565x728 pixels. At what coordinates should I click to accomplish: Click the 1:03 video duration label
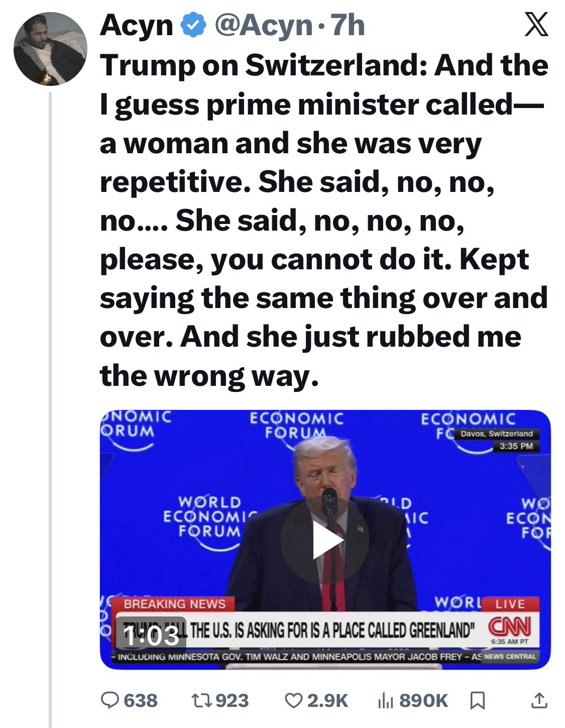(151, 636)
